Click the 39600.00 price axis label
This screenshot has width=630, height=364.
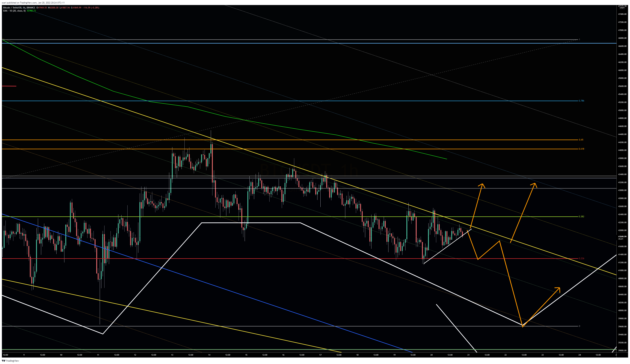(622, 327)
